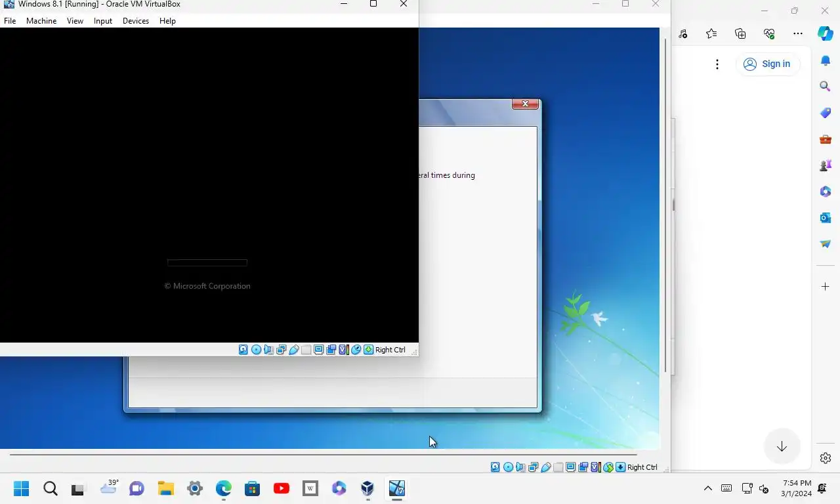This screenshot has width=840, height=504.
Task: Click the rear VM window horizontal scrollbar
Action: [x=323, y=454]
